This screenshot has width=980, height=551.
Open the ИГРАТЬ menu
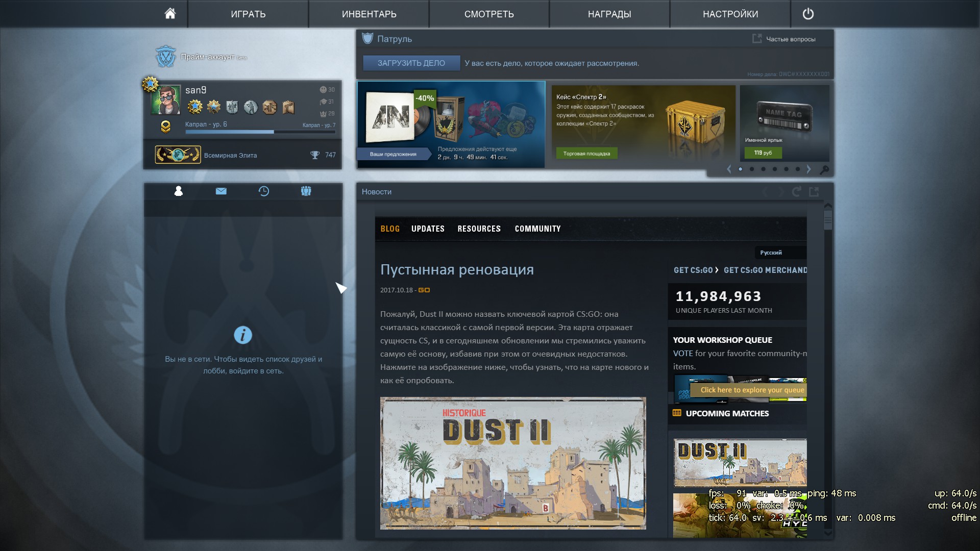(248, 14)
